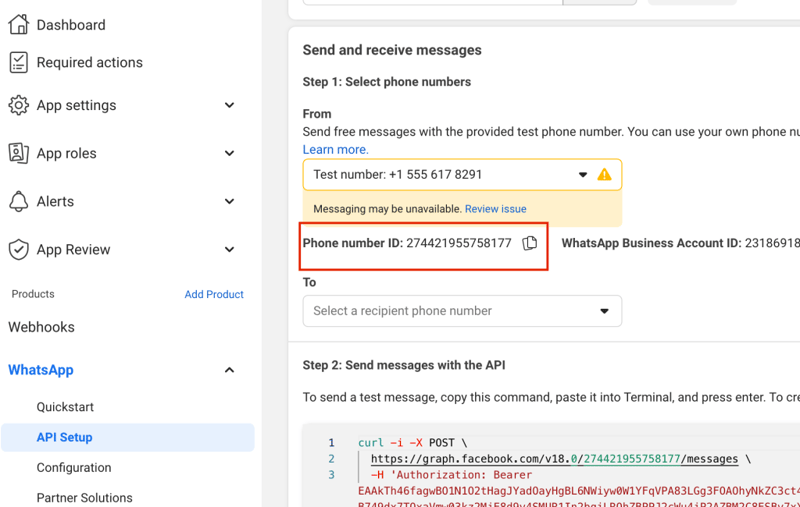The width and height of the screenshot is (800, 507).
Task: Expand the App Review chevron
Action: click(x=229, y=249)
